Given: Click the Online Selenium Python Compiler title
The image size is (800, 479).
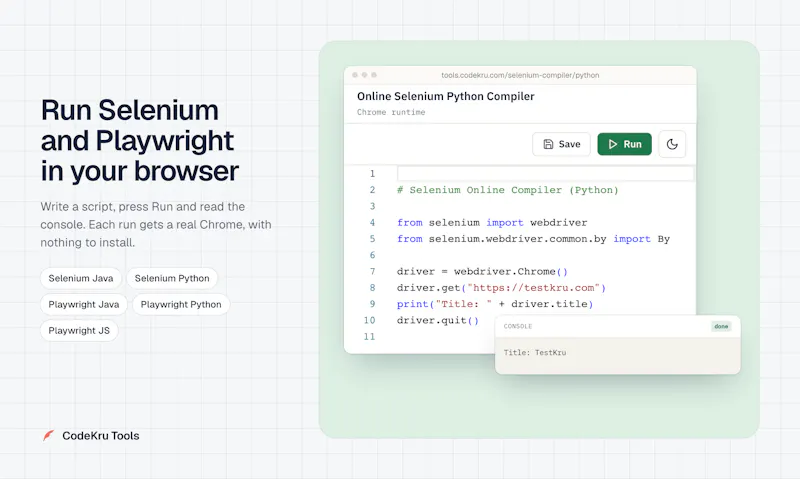Looking at the screenshot, I should (445, 96).
